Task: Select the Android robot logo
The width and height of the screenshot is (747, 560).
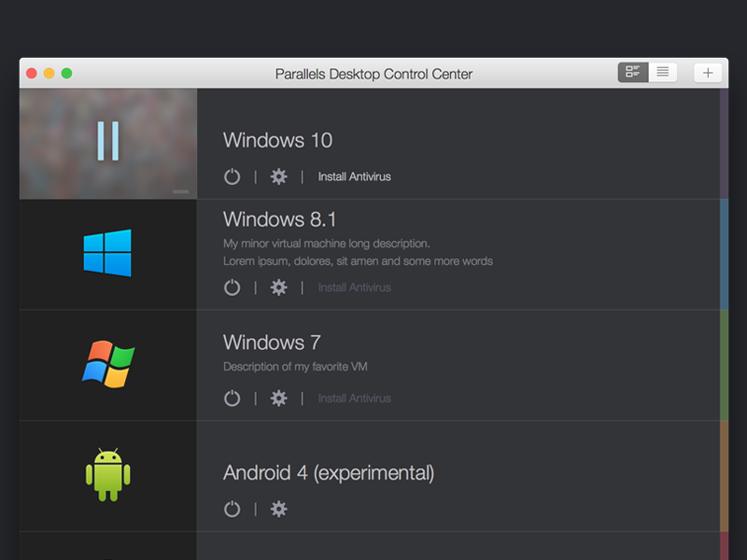Action: (x=107, y=474)
